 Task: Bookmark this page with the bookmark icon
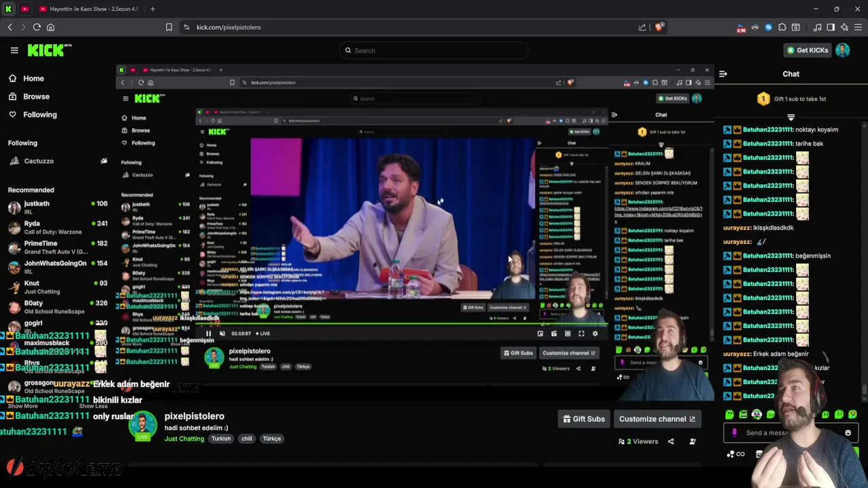click(x=169, y=27)
